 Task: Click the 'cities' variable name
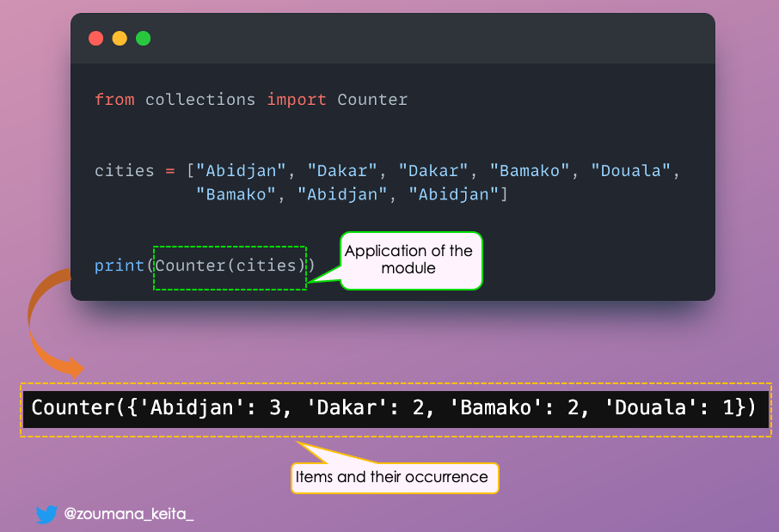coord(125,170)
